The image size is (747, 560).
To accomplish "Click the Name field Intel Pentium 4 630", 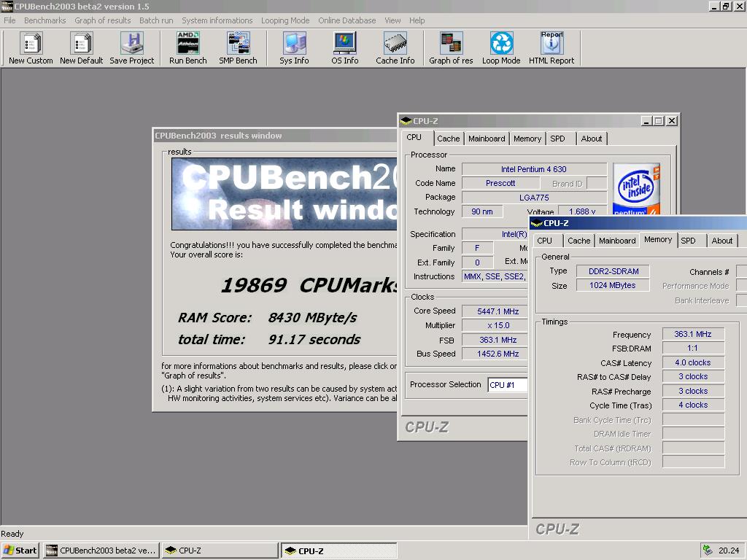I will pos(534,169).
